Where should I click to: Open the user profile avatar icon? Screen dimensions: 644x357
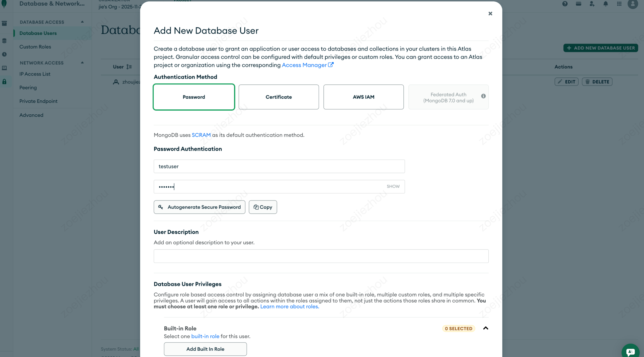pos(633,4)
